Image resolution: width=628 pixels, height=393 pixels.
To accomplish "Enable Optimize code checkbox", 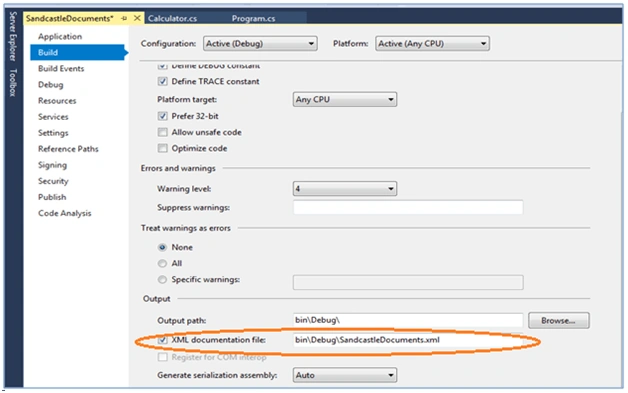I will (163, 148).
